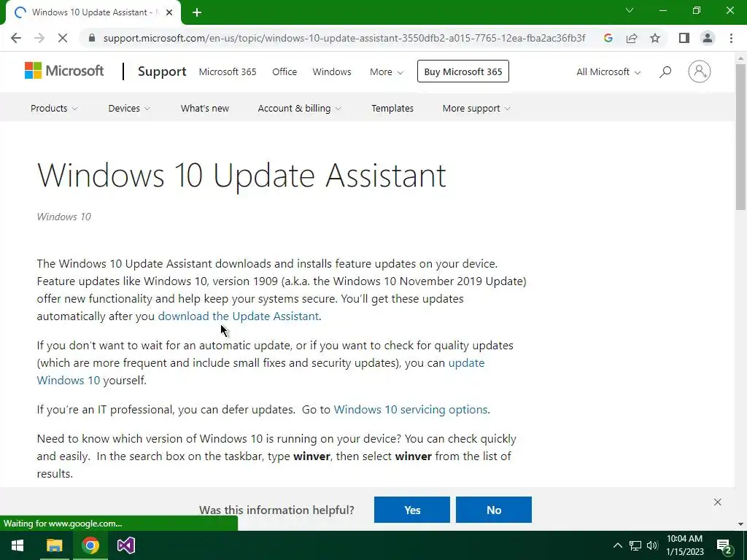Viewport: 747px width, 560px height.
Task: Open Microsoft 365 in the header
Action: coord(228,71)
